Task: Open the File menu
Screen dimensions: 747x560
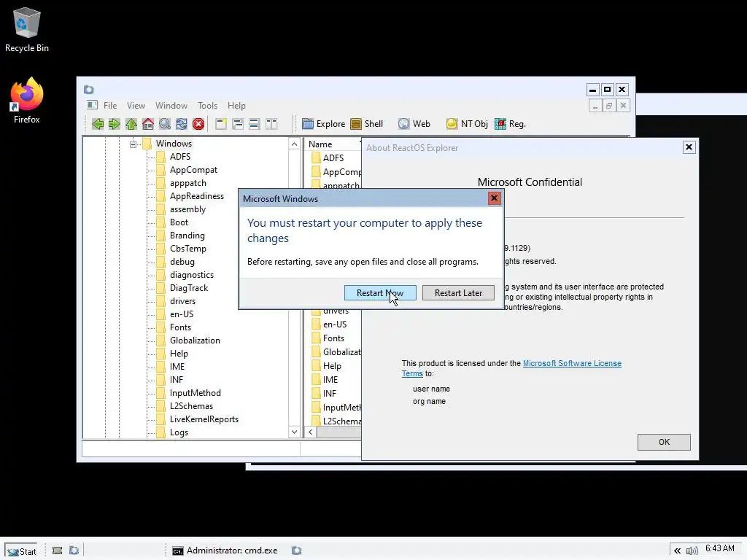Action: pos(110,106)
